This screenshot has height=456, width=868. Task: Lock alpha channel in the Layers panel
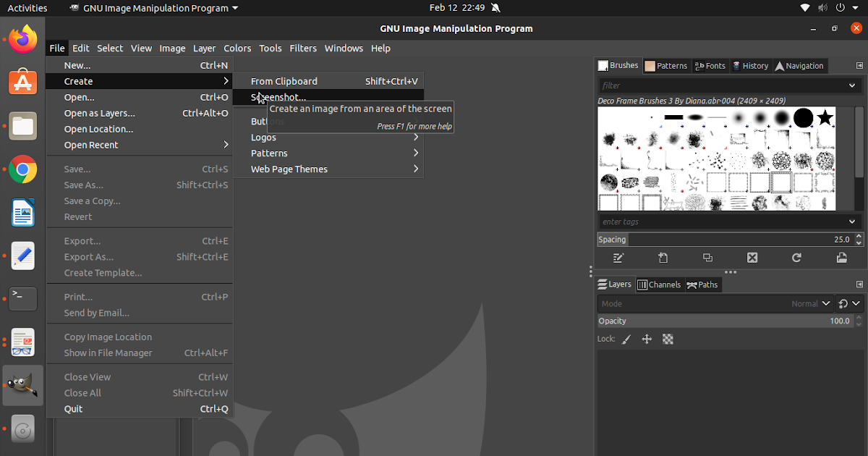[668, 339]
